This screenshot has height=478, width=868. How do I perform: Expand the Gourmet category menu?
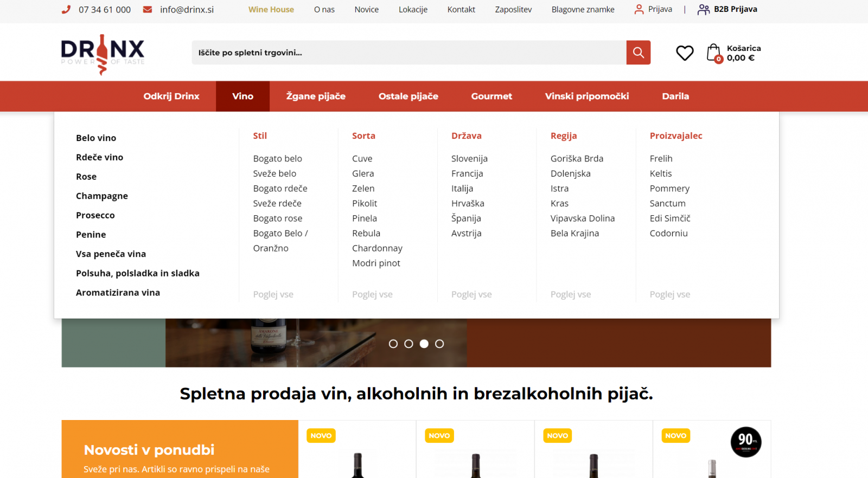tap(492, 96)
